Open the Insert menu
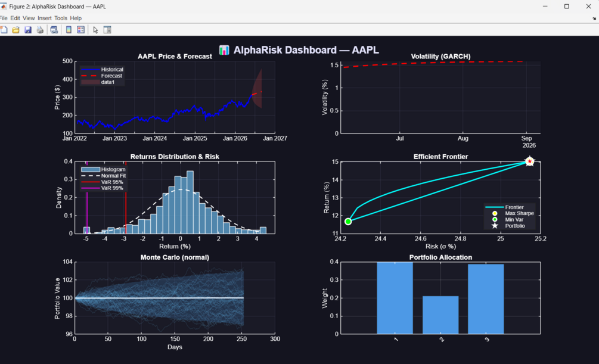Screen dimensions: 599x364 [44, 18]
